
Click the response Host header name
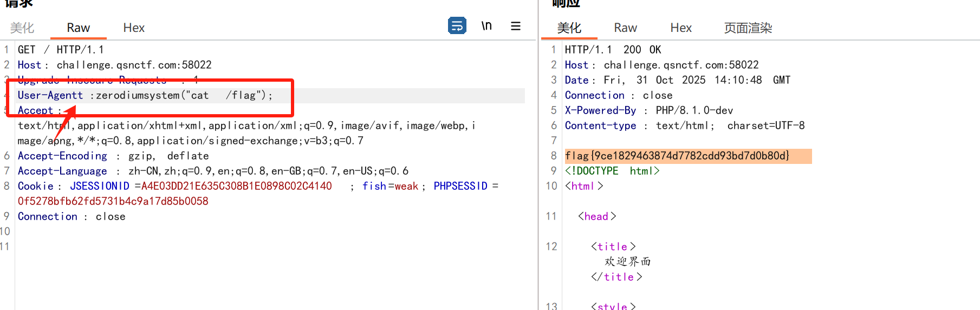pyautogui.click(x=576, y=65)
